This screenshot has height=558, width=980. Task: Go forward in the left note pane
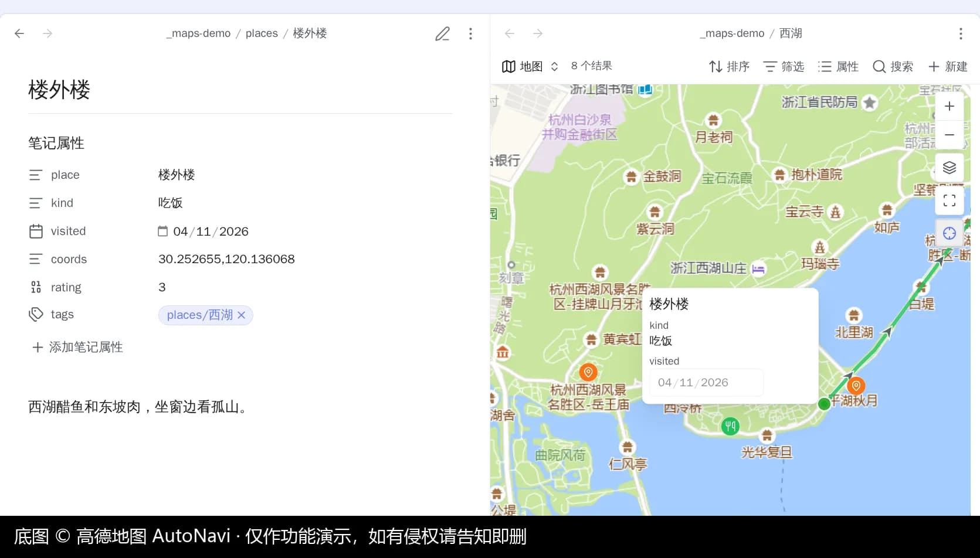click(x=48, y=33)
